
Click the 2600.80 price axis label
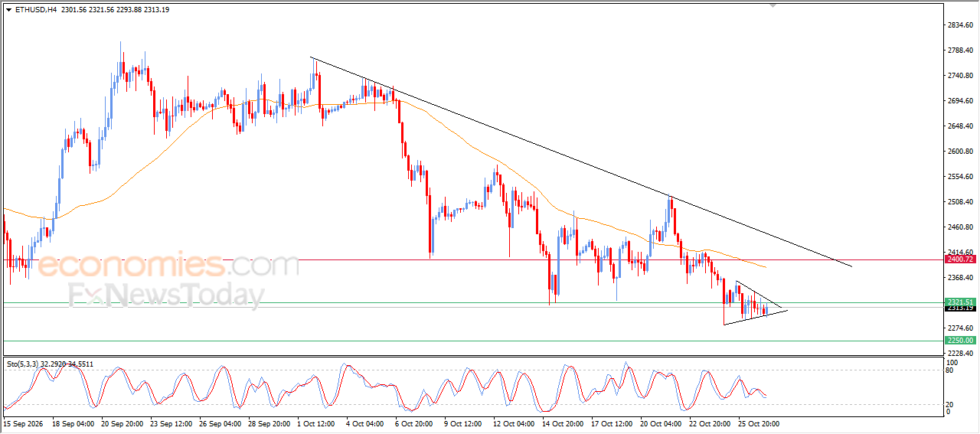[959, 152]
